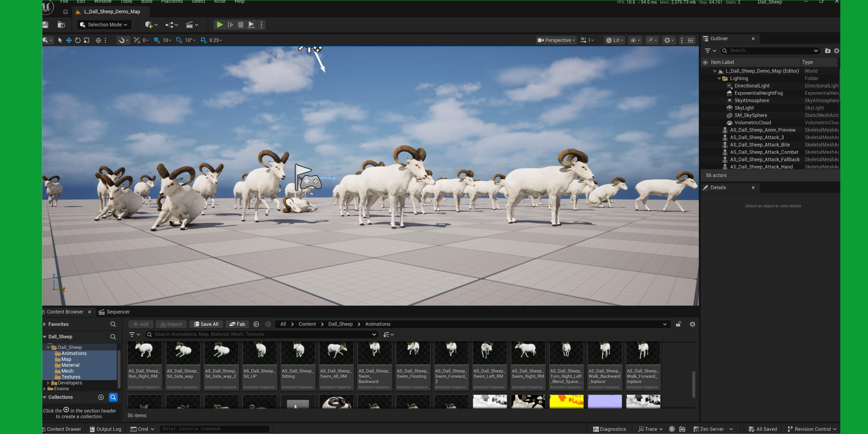This screenshot has width=868, height=434.
Task: Click the green Play in editor button
Action: click(x=220, y=25)
